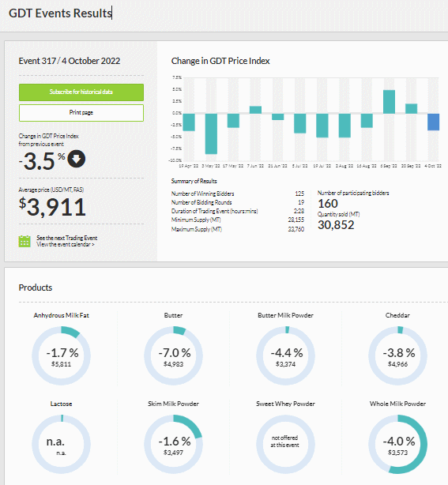This screenshot has width=448, height=485.
Task: Click the GDT Events Results page title
Action: [60, 13]
